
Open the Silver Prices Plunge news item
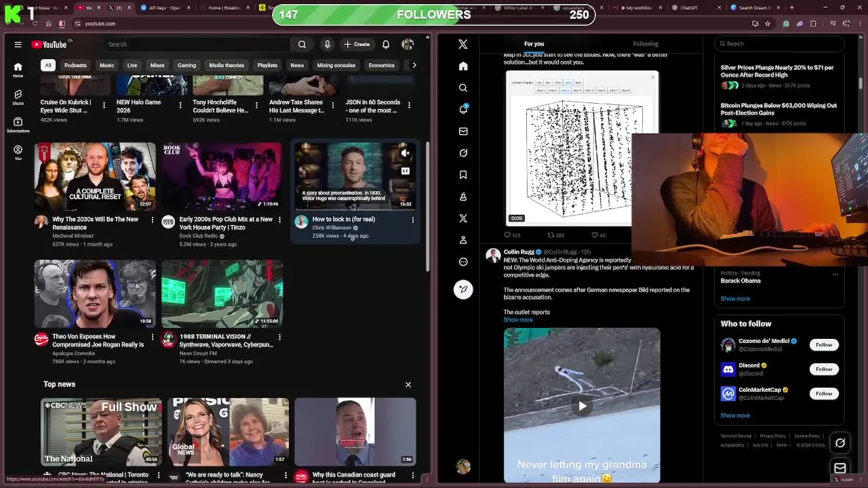[778, 77]
